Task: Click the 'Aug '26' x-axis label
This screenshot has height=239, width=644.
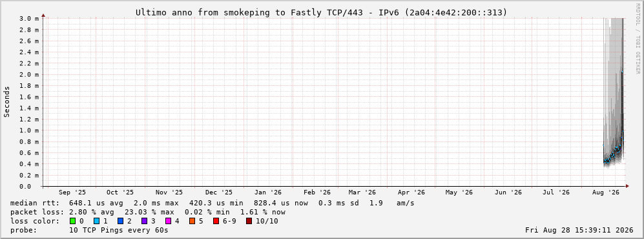Action: [x=605, y=192]
